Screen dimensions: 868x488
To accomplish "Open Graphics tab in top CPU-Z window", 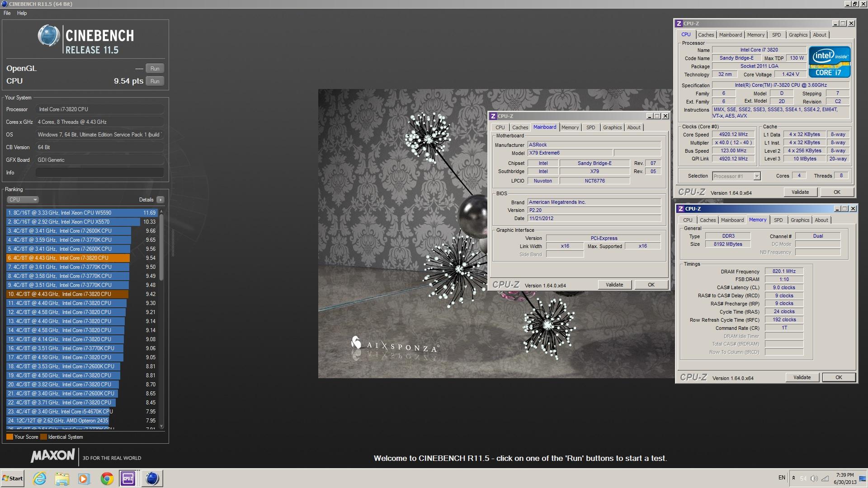I will [x=798, y=35].
